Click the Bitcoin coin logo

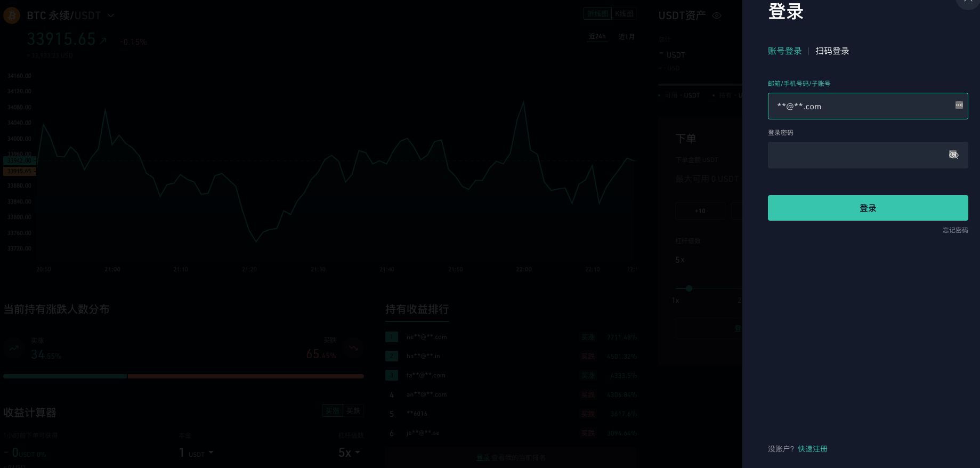click(12, 15)
